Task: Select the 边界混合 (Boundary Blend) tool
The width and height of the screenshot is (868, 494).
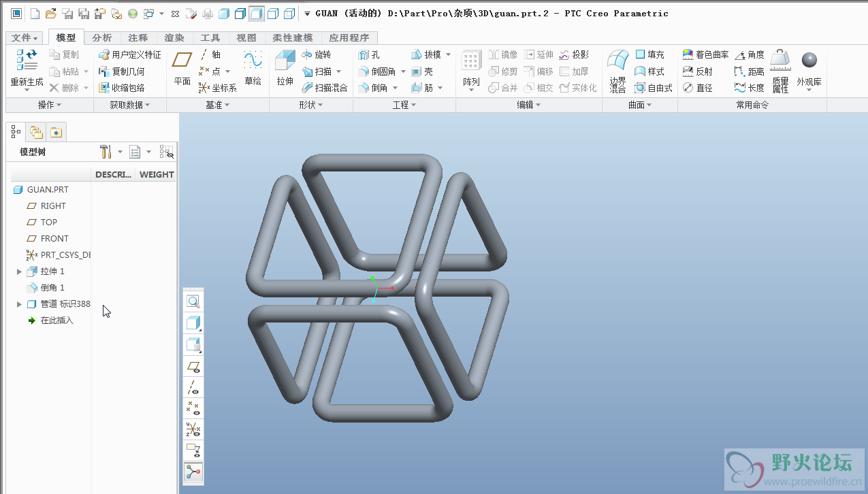Action: pyautogui.click(x=617, y=71)
